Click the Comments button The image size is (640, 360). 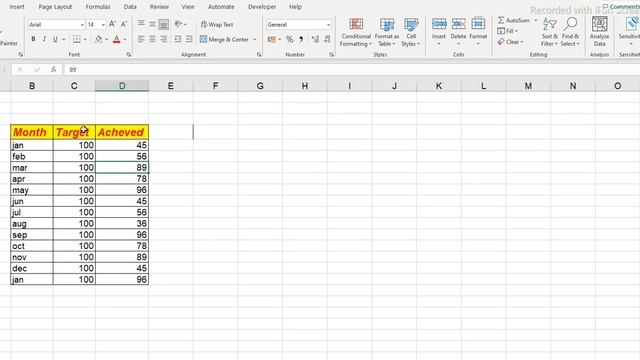click(x=621, y=7)
